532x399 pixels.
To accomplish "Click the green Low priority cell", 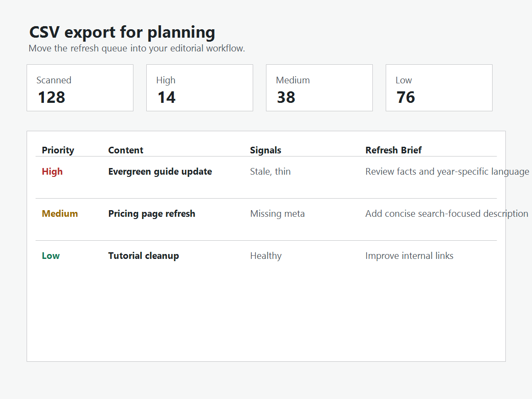I will point(51,256).
